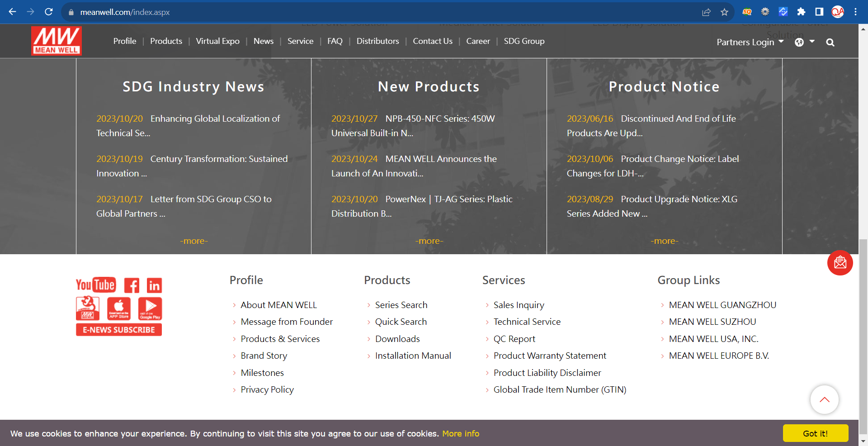
Task: Open Privacy Policy footer link
Action: (267, 389)
